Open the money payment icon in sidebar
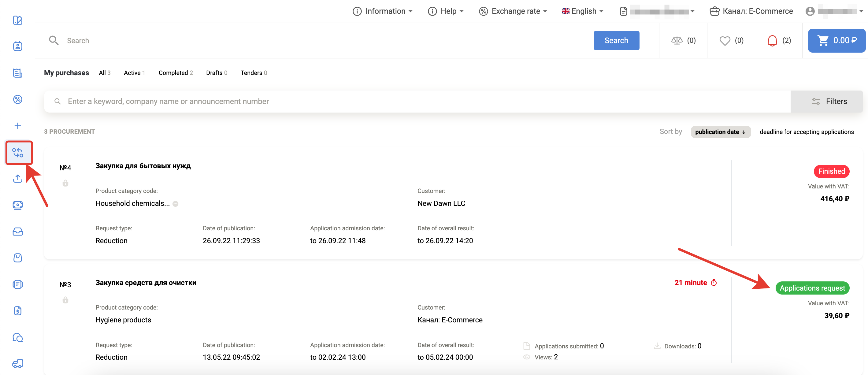Screen dimensions: 868x375 point(17,205)
